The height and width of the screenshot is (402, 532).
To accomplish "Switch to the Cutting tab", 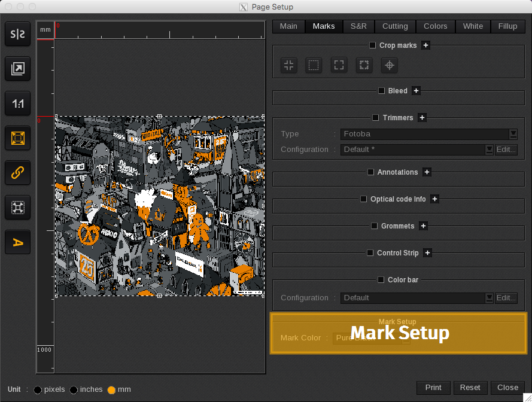I will pos(395,26).
